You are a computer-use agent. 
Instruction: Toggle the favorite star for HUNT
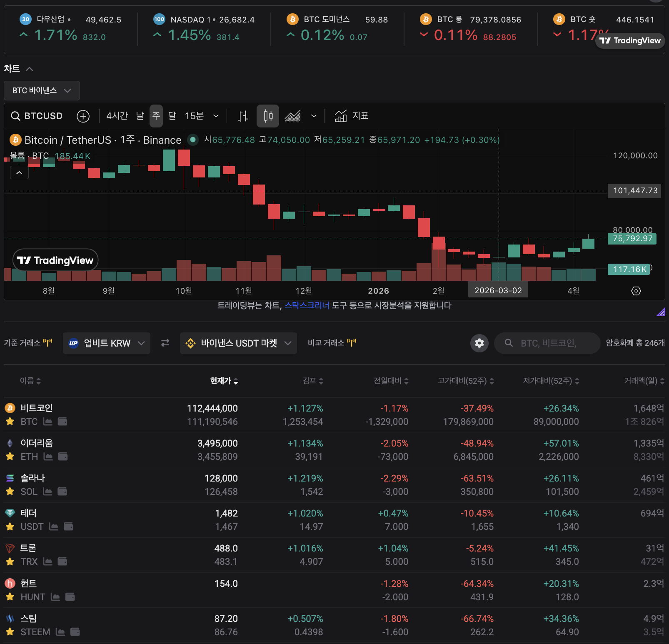[10, 597]
